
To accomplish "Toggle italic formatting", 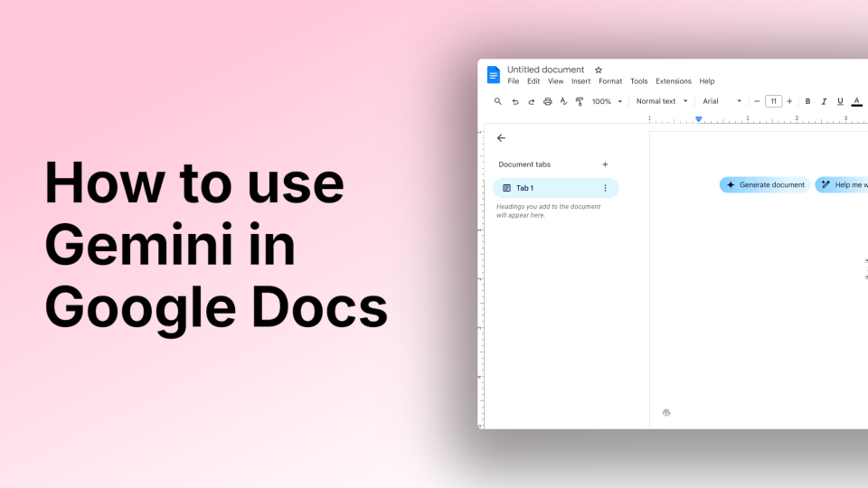I will tap(824, 101).
